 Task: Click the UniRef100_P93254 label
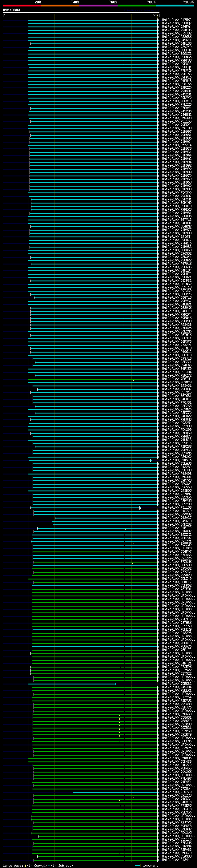click(x=176, y=423)
